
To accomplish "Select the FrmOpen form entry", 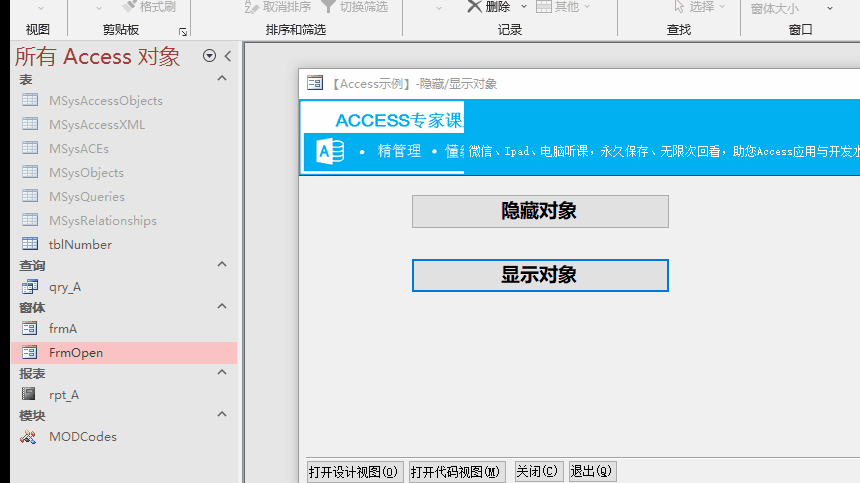I will 124,353.
